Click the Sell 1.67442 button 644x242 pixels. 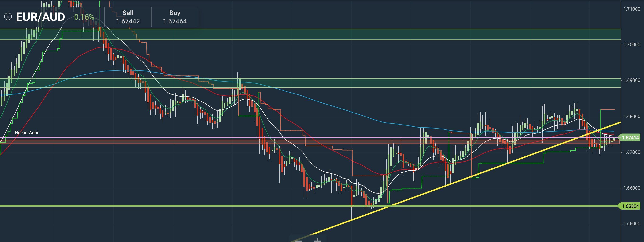(x=128, y=17)
